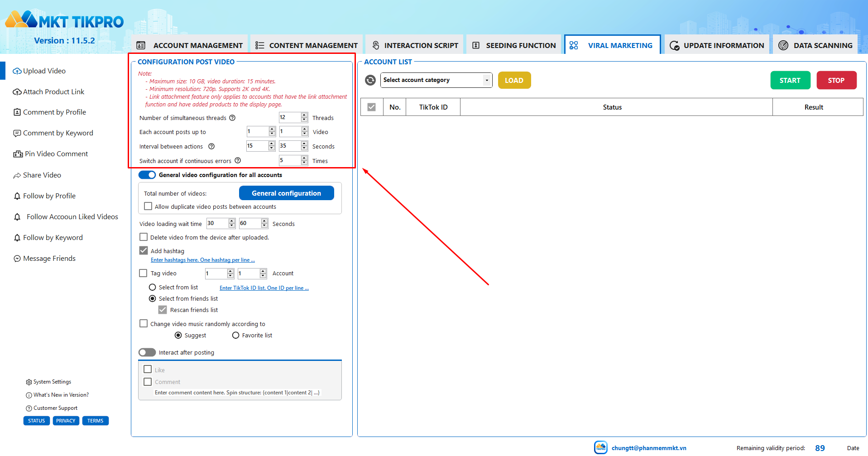
Task: Adjust threads count stepper arrows
Action: tap(304, 117)
